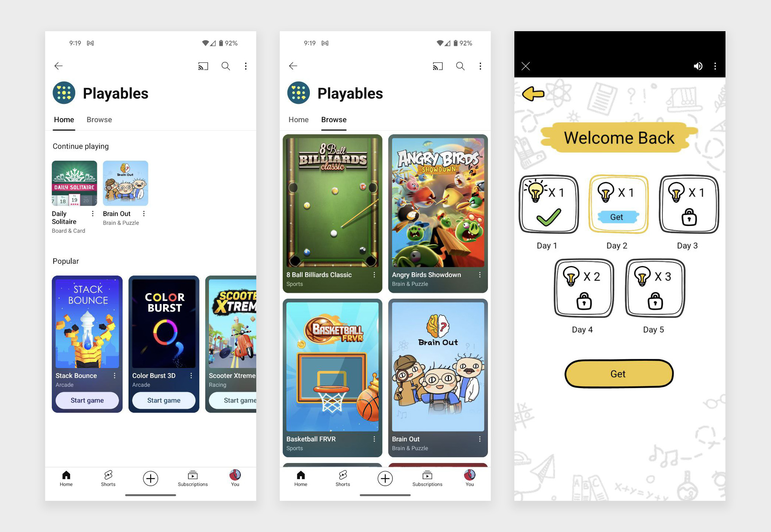This screenshot has height=532, width=771.
Task: Tap the search icon on Browse screen
Action: click(461, 66)
